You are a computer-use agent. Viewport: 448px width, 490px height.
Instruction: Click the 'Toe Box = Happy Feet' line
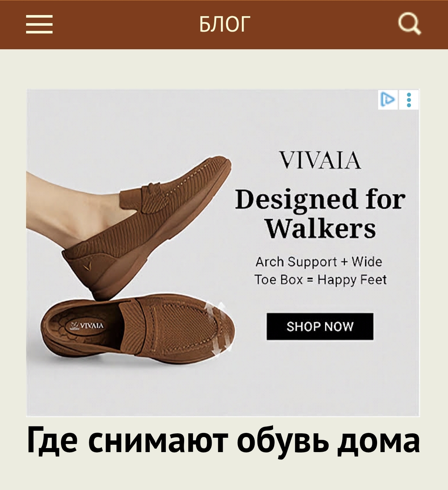point(320,280)
